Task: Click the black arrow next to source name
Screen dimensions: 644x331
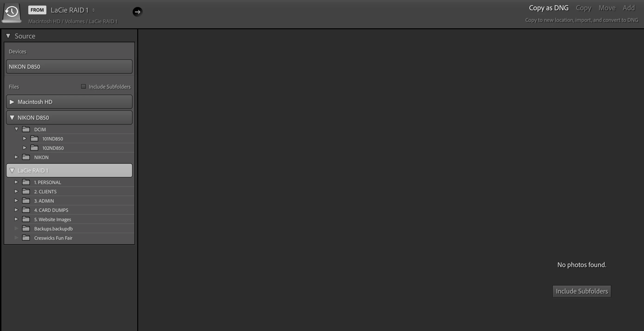Action: pyautogui.click(x=137, y=12)
